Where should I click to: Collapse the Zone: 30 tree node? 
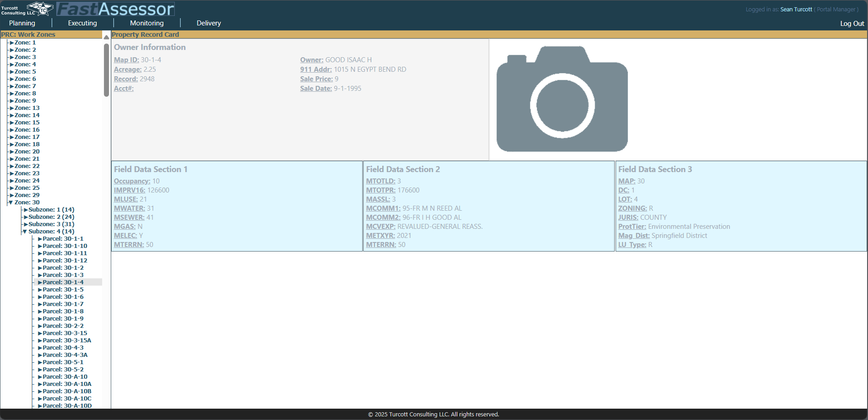coord(10,203)
